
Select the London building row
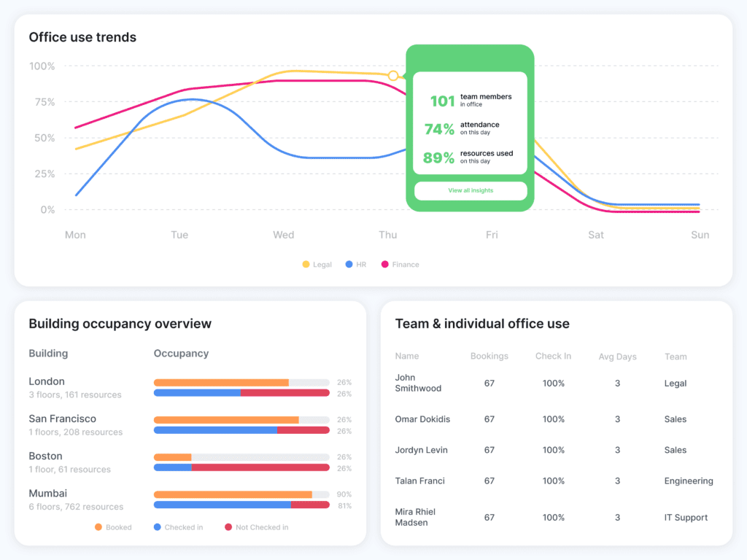click(47, 381)
